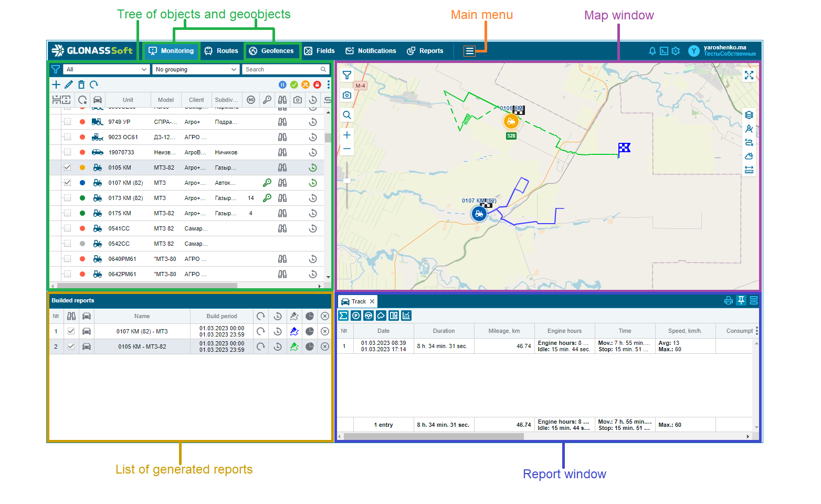Click the delete trash icon in the tree toolbar
The image size is (821, 504).
click(81, 85)
